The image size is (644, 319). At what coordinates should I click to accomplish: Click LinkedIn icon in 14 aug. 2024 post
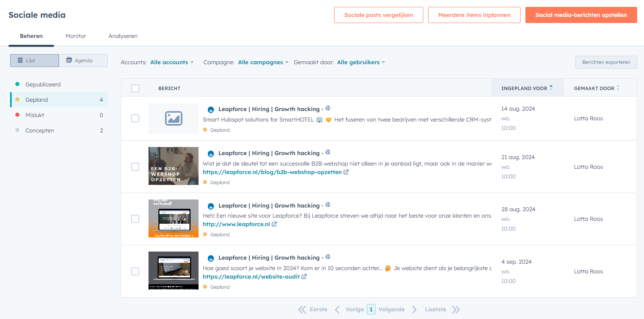(211, 110)
